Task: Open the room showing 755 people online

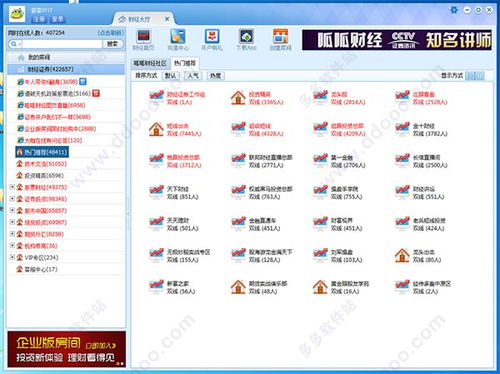Action: coord(338,193)
